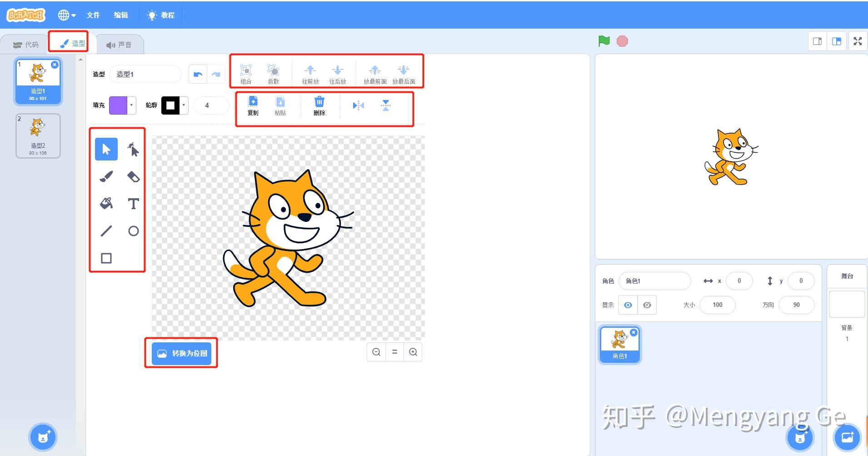868x456 pixels.
Task: Zoom out of the costume canvas
Action: click(376, 352)
